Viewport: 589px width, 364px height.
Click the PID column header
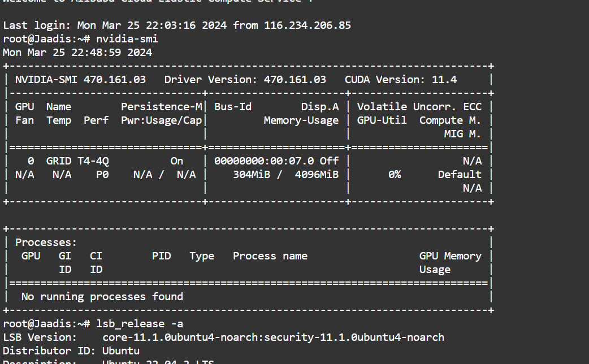[161, 256]
